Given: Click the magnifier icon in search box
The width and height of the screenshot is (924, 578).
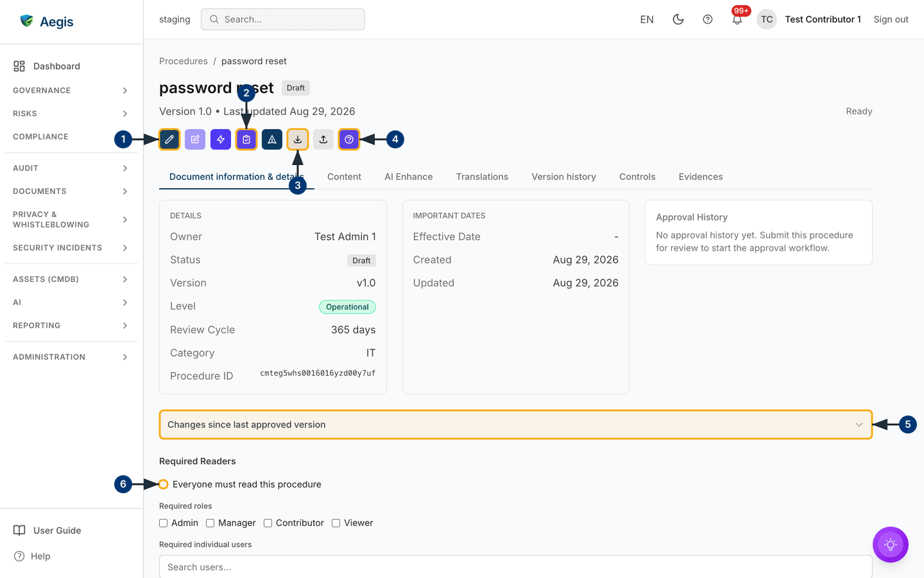Looking at the screenshot, I should click(214, 19).
